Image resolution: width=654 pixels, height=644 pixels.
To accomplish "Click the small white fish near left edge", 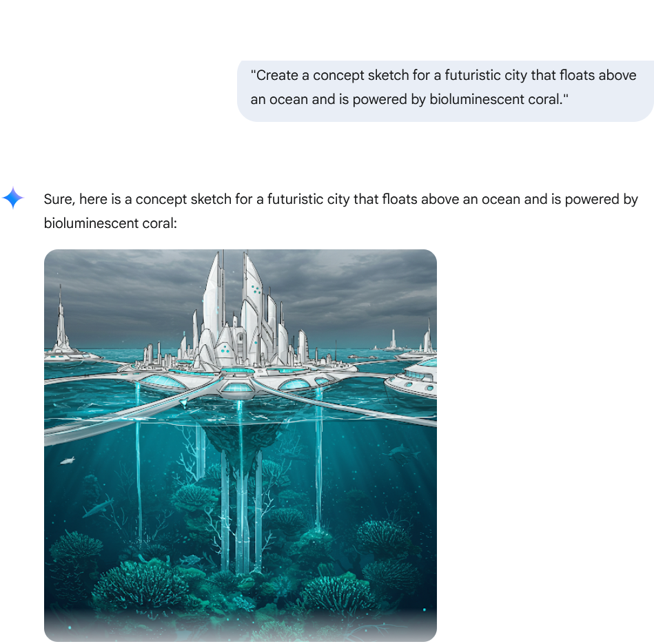I will pyautogui.click(x=68, y=460).
